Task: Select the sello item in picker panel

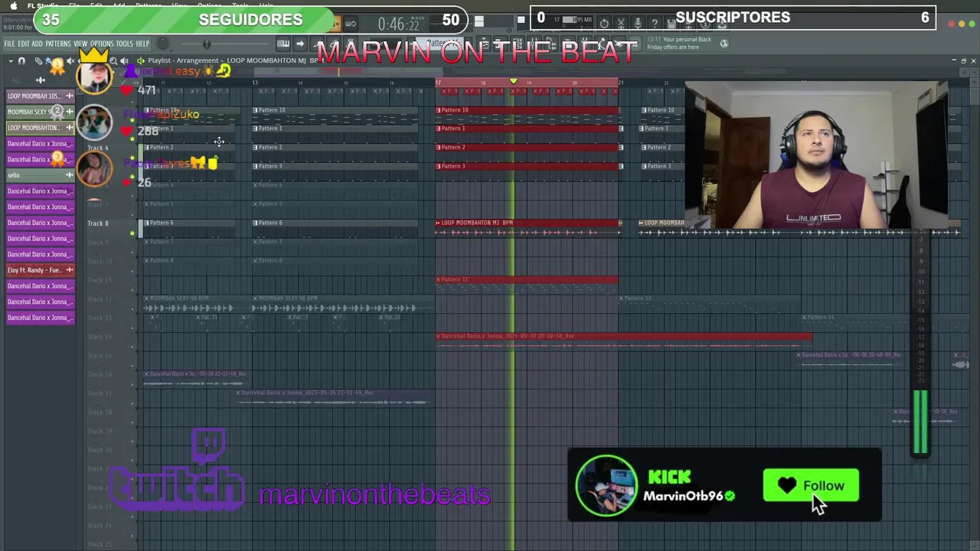Action: pyautogui.click(x=40, y=175)
